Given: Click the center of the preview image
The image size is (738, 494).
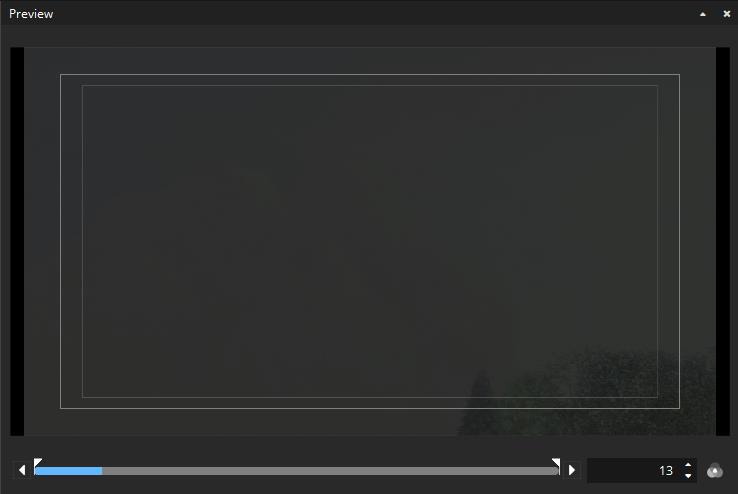Looking at the screenshot, I should tap(370, 241).
